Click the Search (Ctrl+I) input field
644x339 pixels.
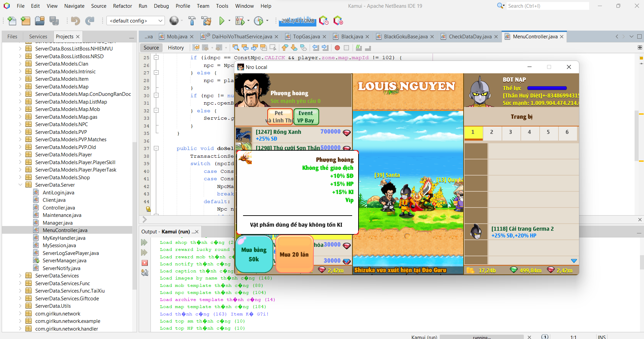tap(547, 6)
